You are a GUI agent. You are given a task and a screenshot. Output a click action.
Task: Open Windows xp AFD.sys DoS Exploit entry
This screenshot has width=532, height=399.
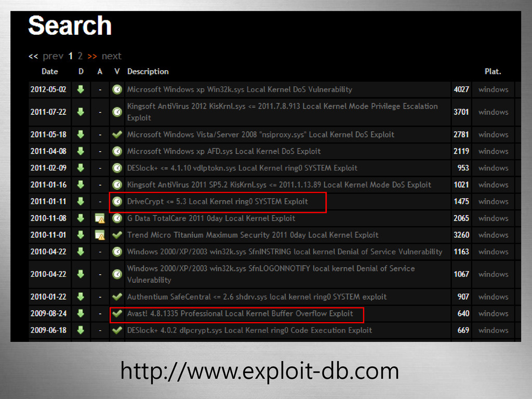click(x=224, y=151)
